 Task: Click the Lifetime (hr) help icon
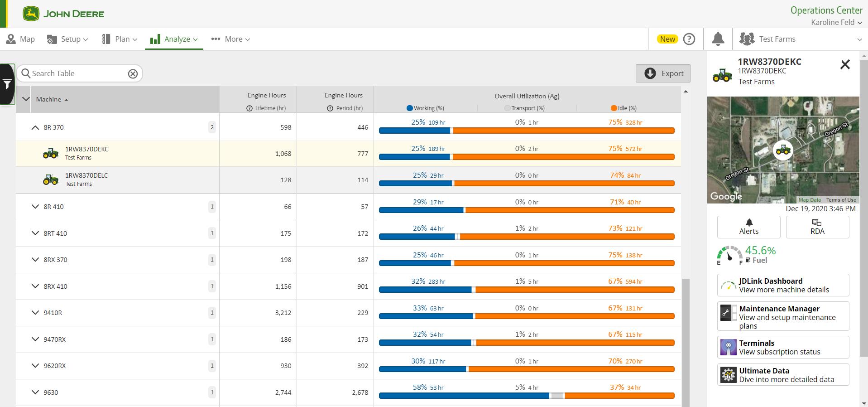249,108
